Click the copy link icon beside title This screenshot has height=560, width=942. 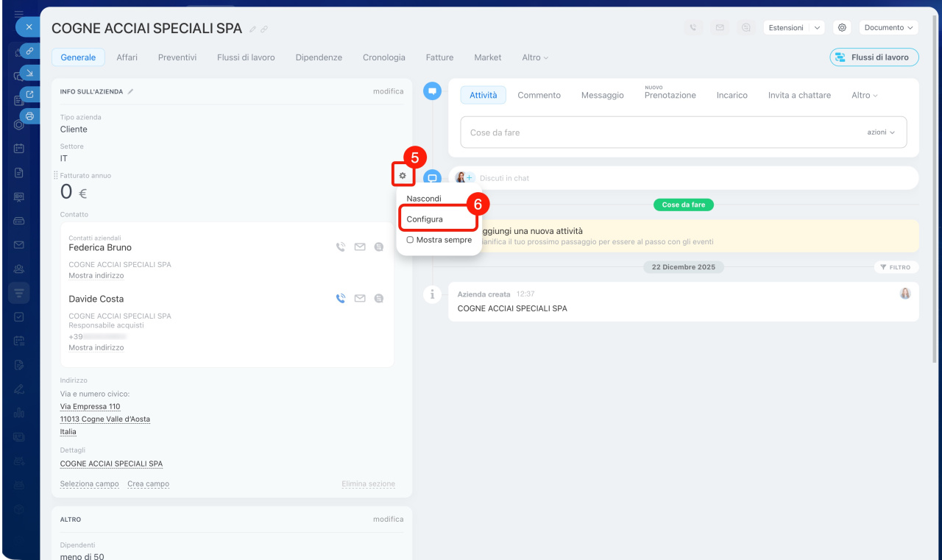pyautogui.click(x=264, y=29)
